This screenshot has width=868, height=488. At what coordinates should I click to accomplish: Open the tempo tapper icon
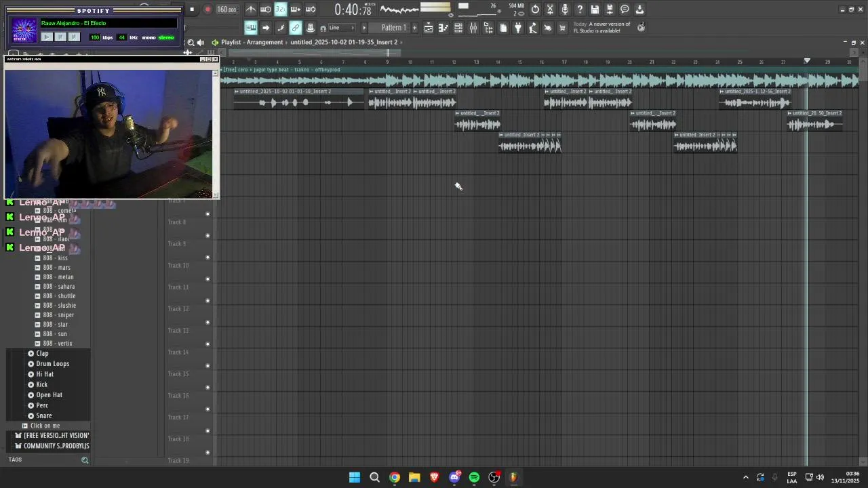pos(533,28)
